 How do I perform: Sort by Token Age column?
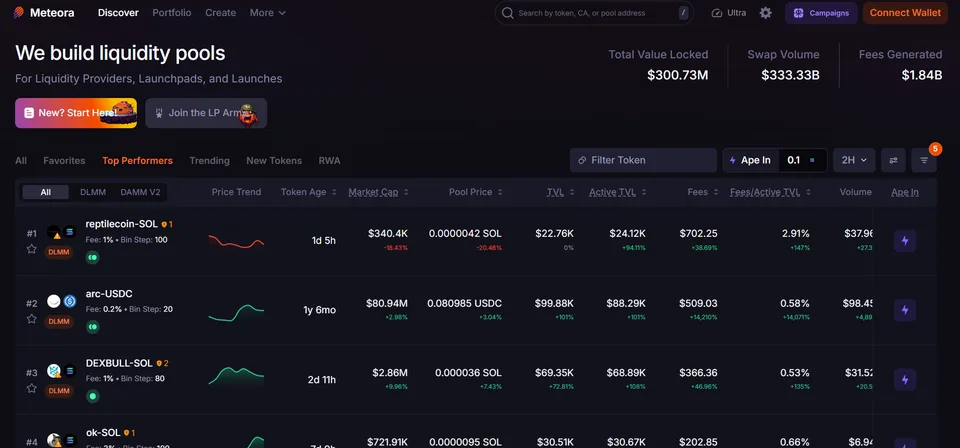(x=309, y=192)
